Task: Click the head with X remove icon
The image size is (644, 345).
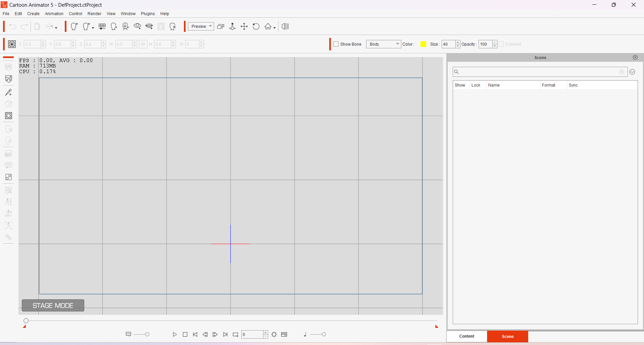Action: (173, 27)
